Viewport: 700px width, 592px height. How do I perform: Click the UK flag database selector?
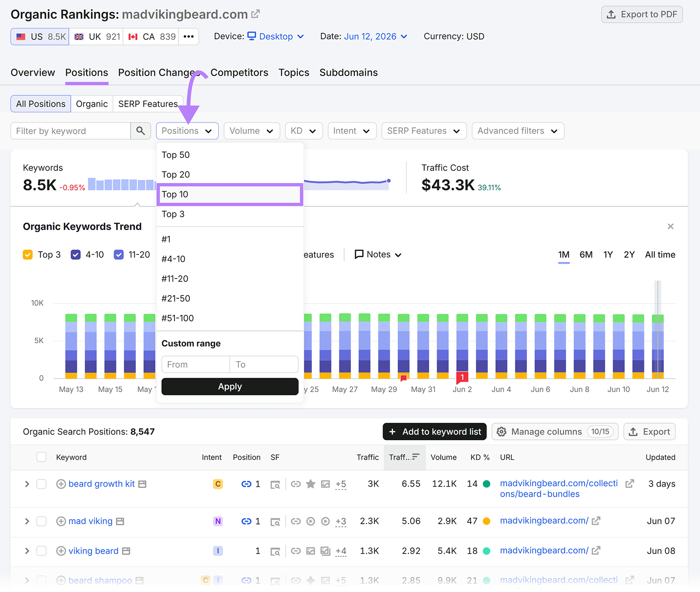[96, 37]
